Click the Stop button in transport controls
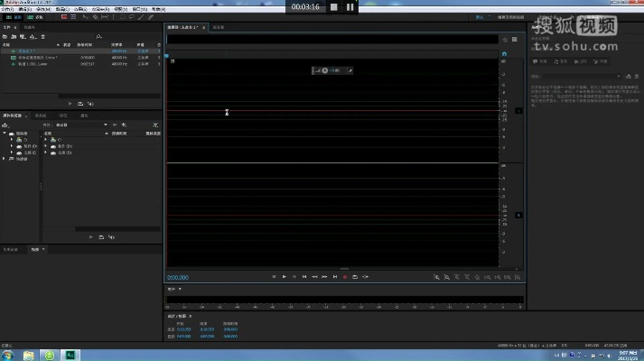 [274, 276]
